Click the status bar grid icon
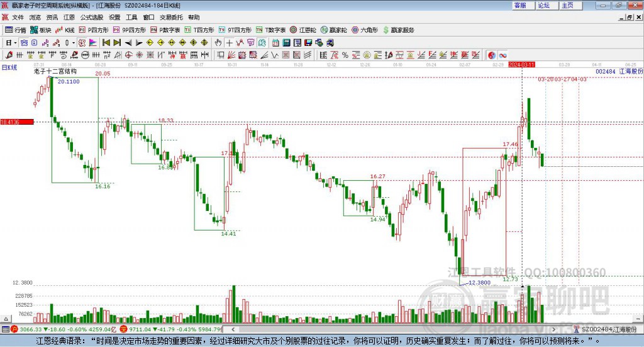Viewport: 644px width, 347px height. coord(5,329)
